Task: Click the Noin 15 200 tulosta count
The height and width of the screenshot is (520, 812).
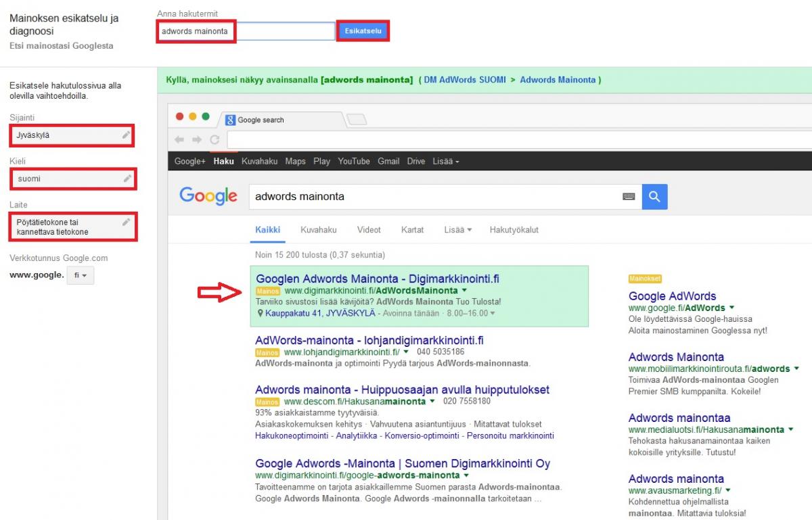Action: click(x=320, y=255)
